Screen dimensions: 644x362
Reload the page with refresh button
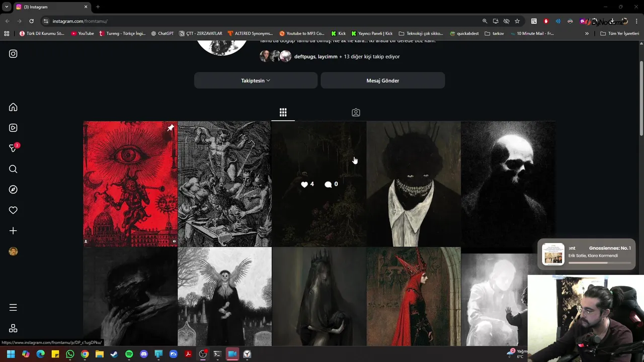pyautogui.click(x=31, y=21)
